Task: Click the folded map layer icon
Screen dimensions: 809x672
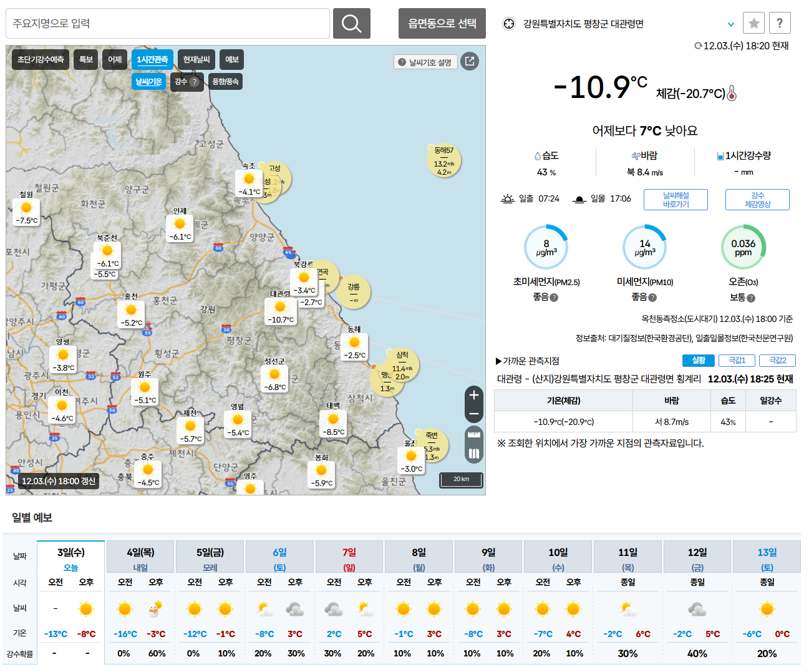Action: pyautogui.click(x=474, y=454)
